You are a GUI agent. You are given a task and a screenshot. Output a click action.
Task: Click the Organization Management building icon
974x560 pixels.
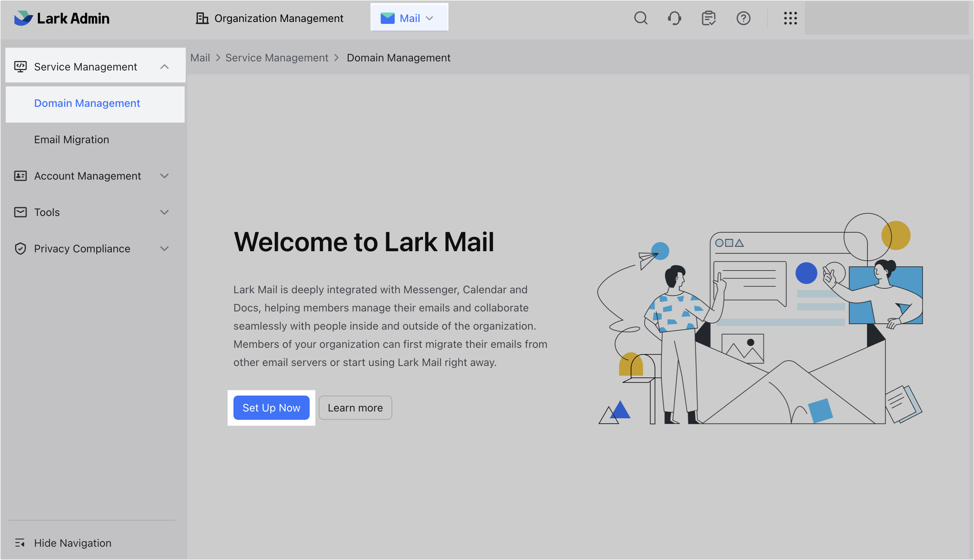[x=202, y=18]
